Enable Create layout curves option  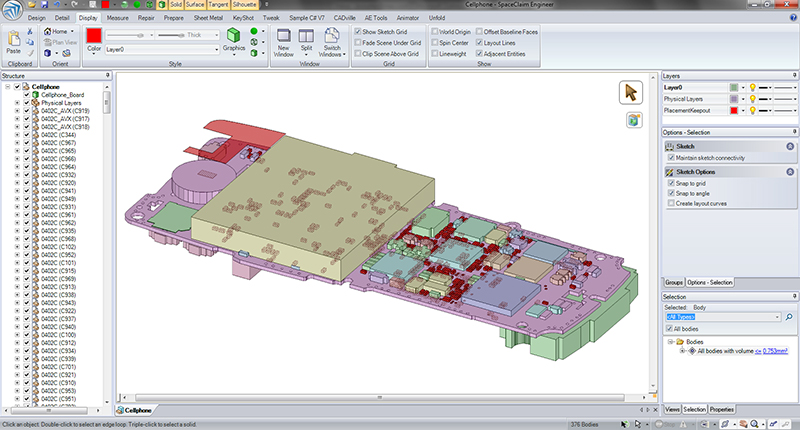pos(670,203)
